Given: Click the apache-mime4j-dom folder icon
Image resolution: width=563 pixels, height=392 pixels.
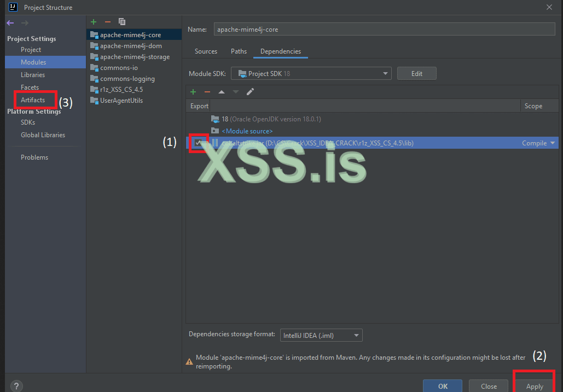Looking at the screenshot, I should (x=94, y=46).
